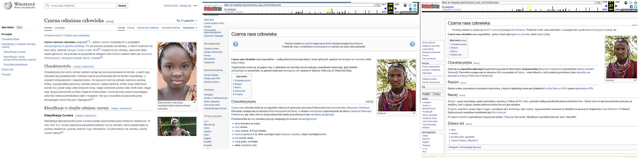Screen dimensions: 644x164
Task: Open help question icon in 2007 Wayback toolbar
Action: [x=631, y=3]
